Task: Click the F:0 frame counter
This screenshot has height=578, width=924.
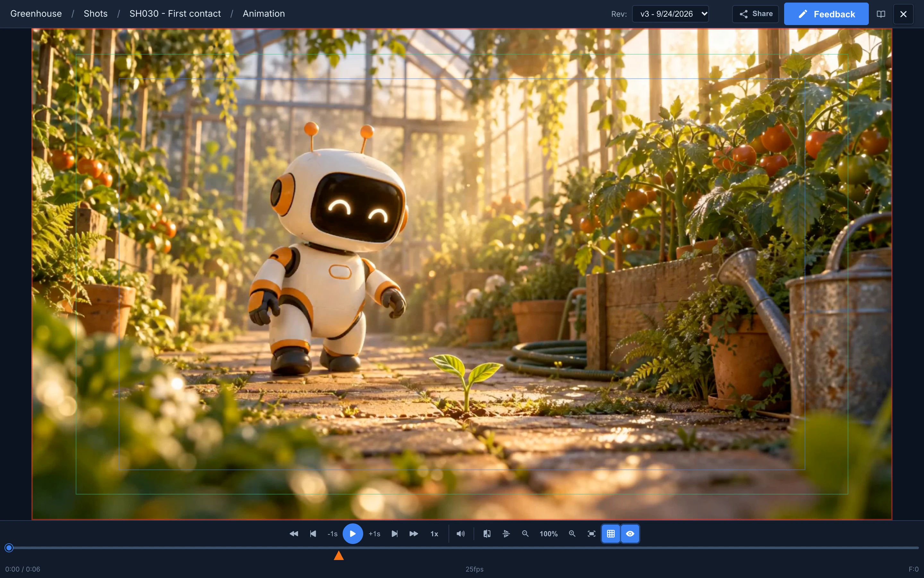Action: pyautogui.click(x=913, y=569)
